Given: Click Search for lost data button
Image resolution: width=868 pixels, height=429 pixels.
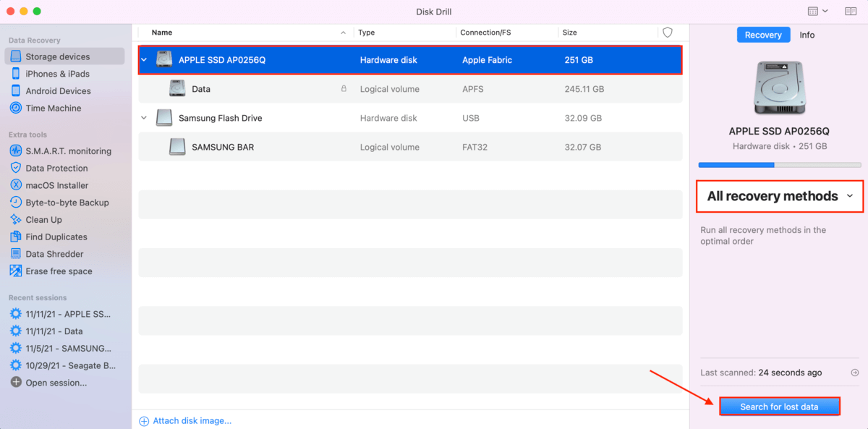Looking at the screenshot, I should coord(780,407).
